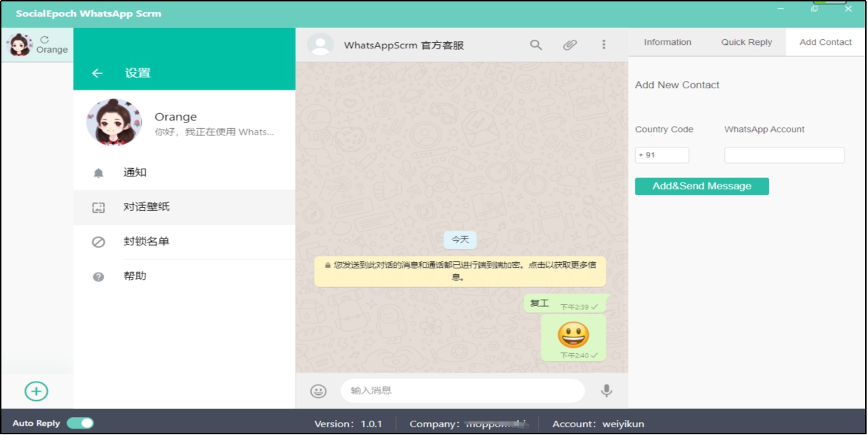Click the encryption notice message for more info
The width and height of the screenshot is (868, 435).
coord(460,271)
